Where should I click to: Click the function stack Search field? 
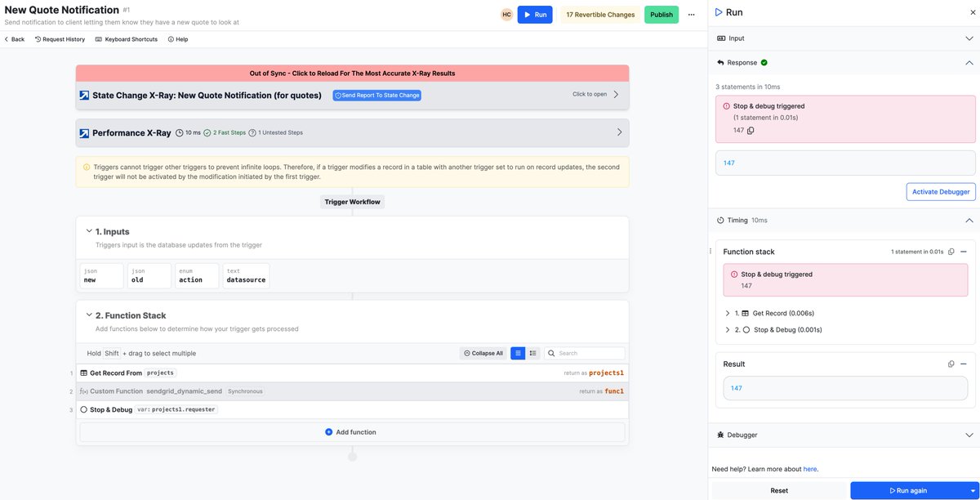point(585,354)
